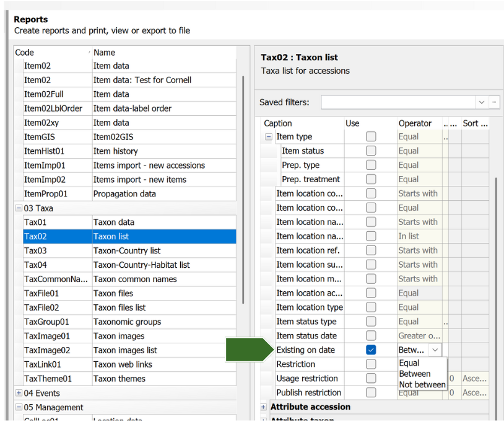Click the Usage restriction sort order cell
The image size is (504, 427).
click(x=475, y=379)
